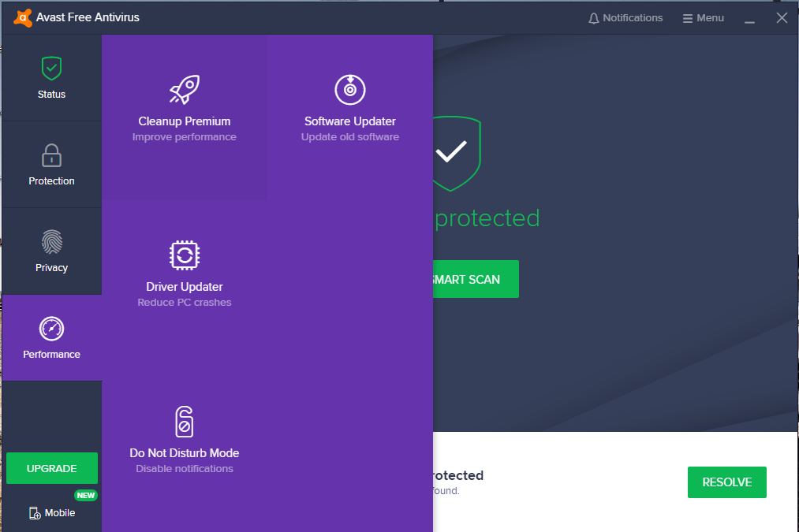
Task: Click the NEW badge above Mobile
Action: 86,495
